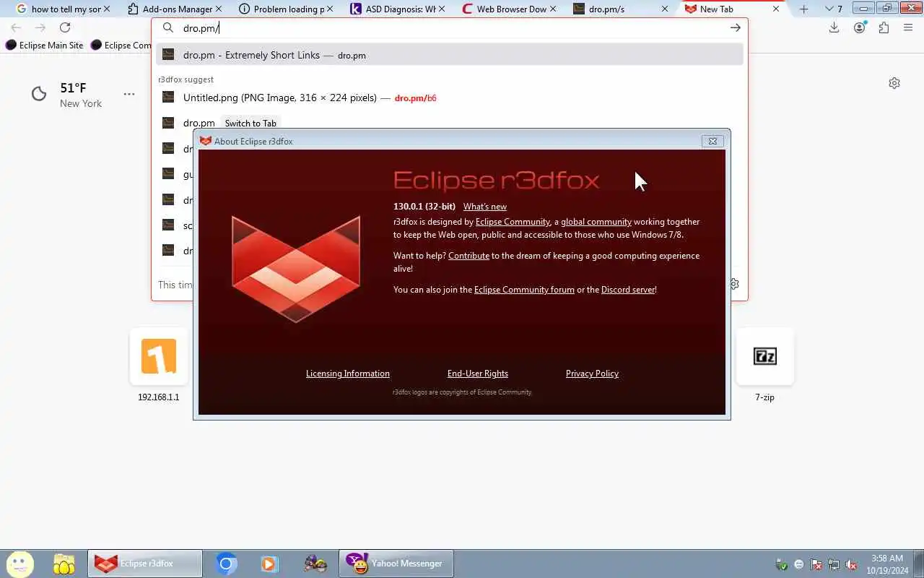Screen dimensions: 924x578
Task: Click the back navigation arrow
Action: (16, 27)
